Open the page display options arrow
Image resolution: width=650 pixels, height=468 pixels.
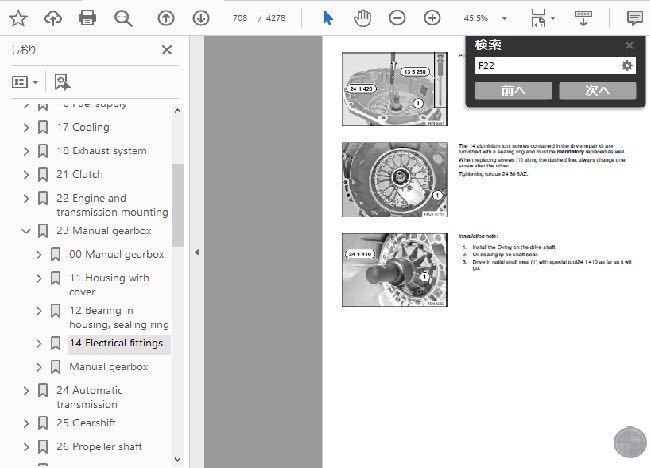point(553,18)
